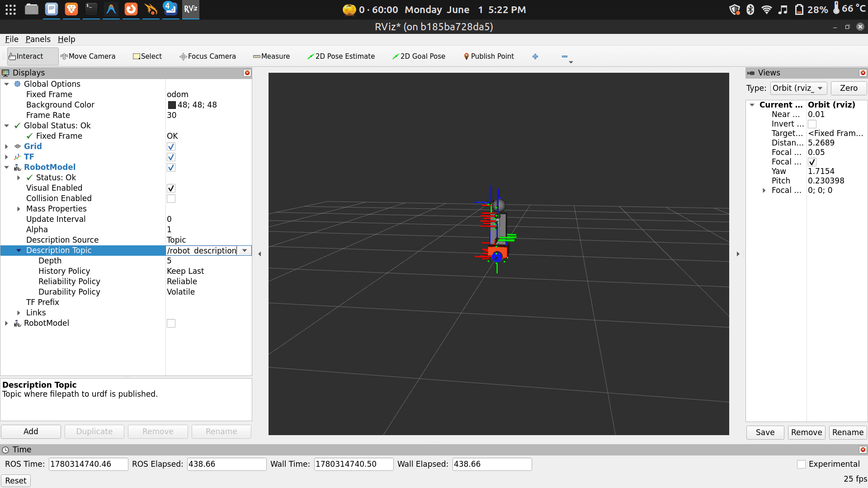The height and width of the screenshot is (488, 868).
Task: Collapse Global Status: Ok tree
Action: pos(7,126)
